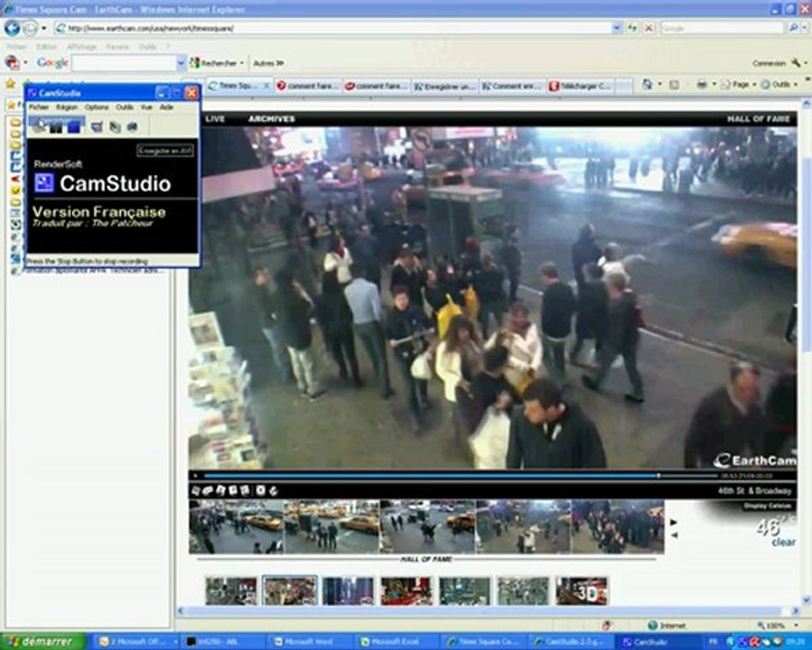Click the last CamStudio toolbar icon

pos(133,126)
